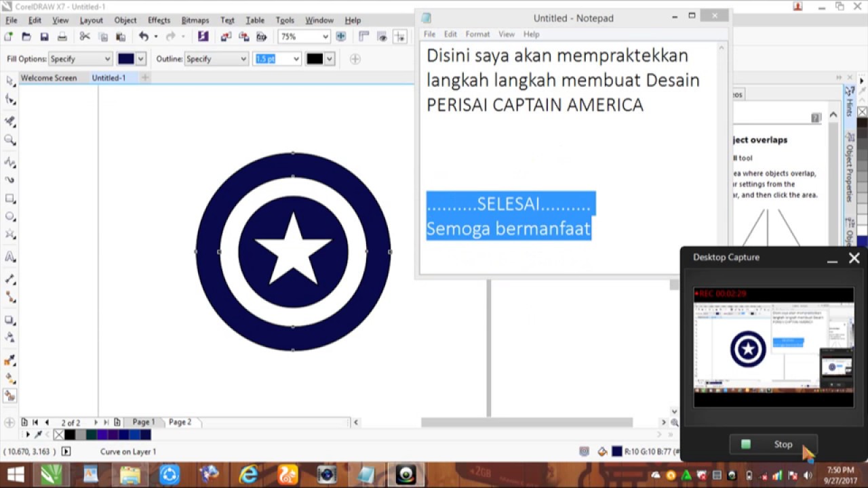Pick the black swatch in document palette

70,434
